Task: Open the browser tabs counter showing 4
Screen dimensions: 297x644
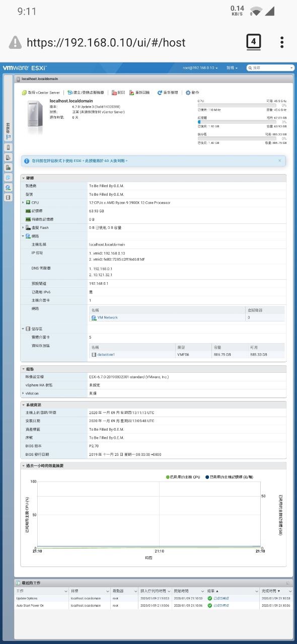Action: (x=254, y=42)
